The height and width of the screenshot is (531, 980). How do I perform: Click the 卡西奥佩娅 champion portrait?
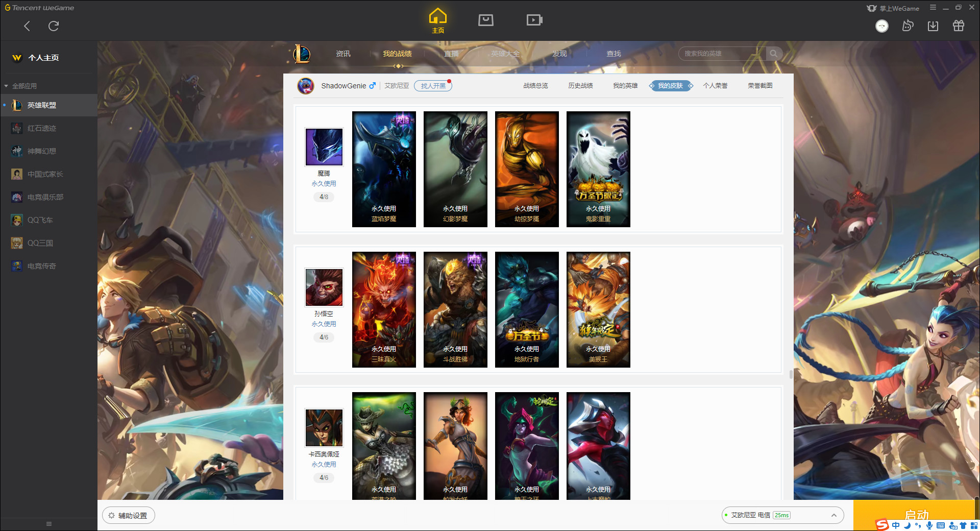pos(324,428)
